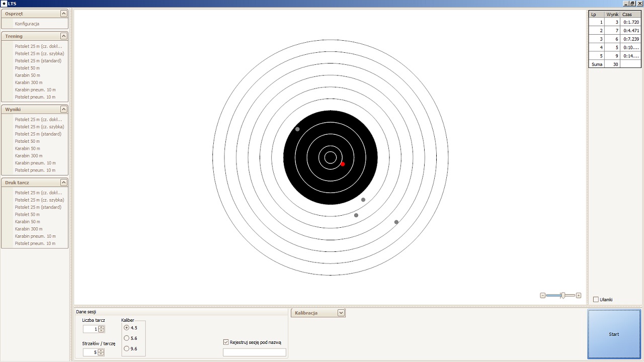
Task: Collapse the Wyniki panel section
Action: click(x=63, y=109)
